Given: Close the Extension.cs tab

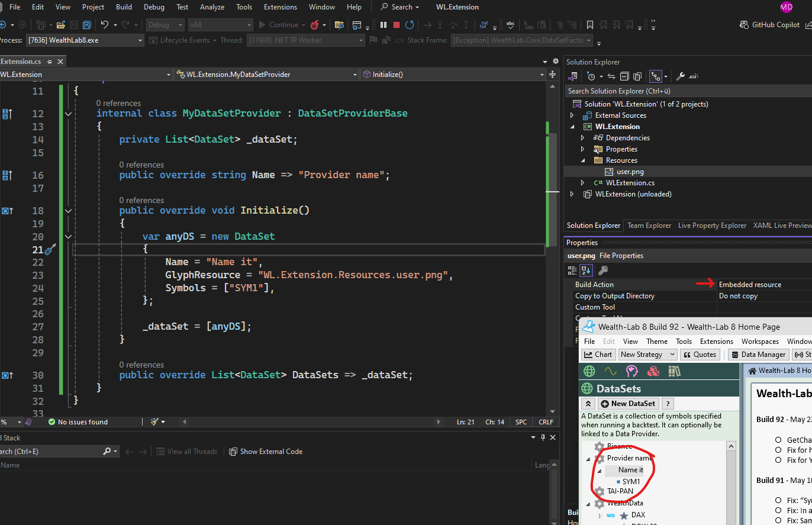Looking at the screenshot, I should click(x=60, y=62).
